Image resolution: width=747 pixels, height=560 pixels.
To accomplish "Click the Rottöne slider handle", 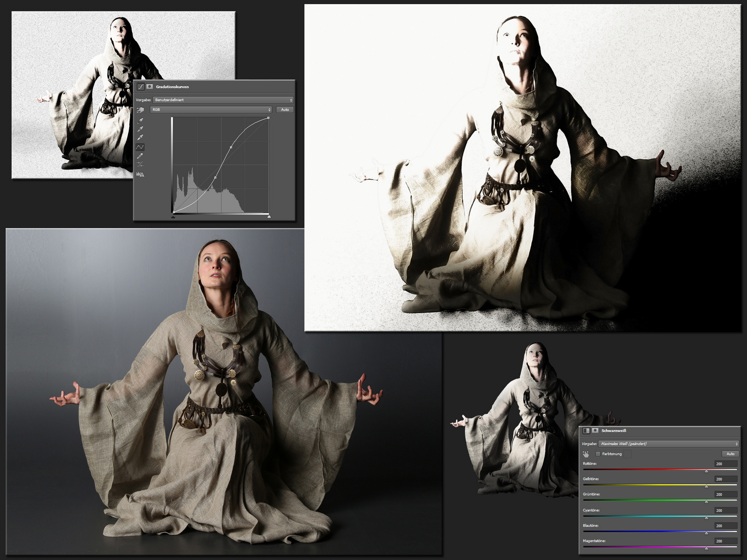I will click(707, 471).
